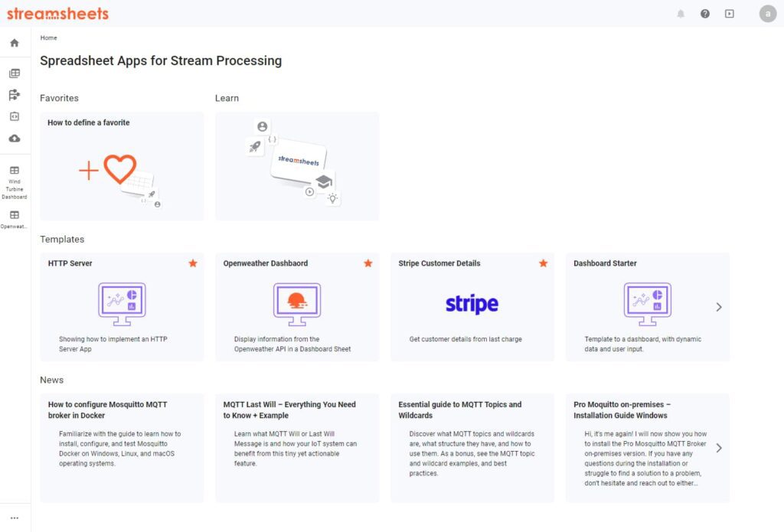Unfavorite the HTTP Server template star
The height and width of the screenshot is (532, 784).
coord(193,263)
